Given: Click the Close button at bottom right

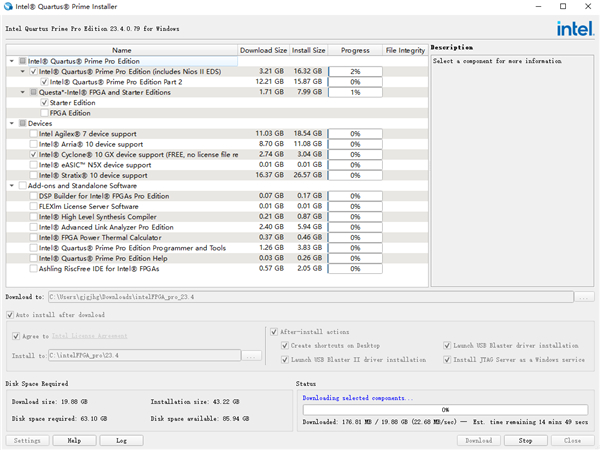Looking at the screenshot, I should pyautogui.click(x=572, y=440).
